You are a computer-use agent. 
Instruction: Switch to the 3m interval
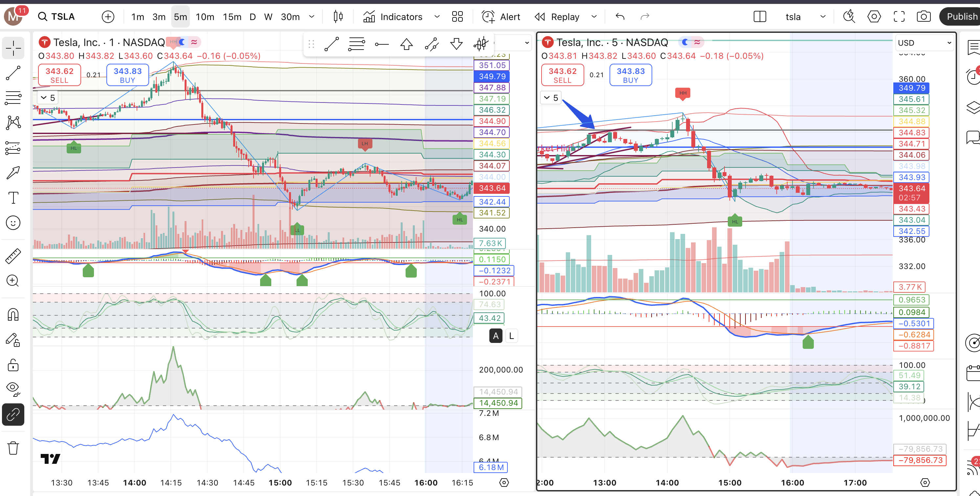pyautogui.click(x=159, y=17)
